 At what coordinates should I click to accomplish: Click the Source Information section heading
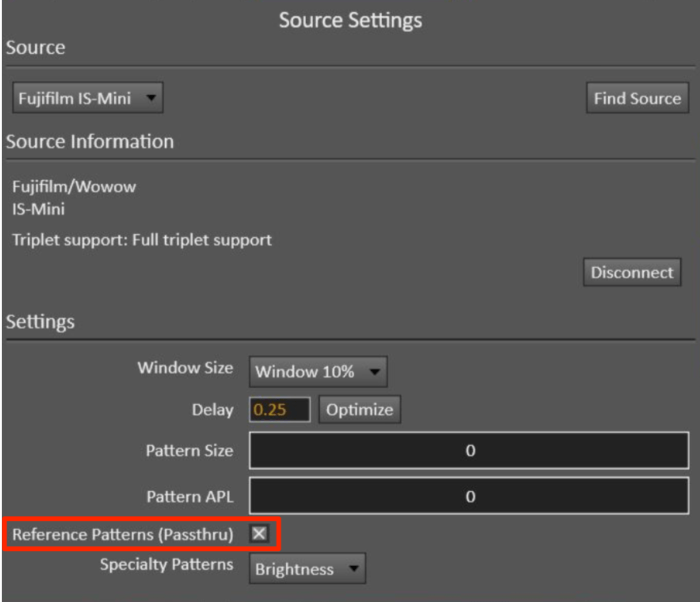coord(90,141)
